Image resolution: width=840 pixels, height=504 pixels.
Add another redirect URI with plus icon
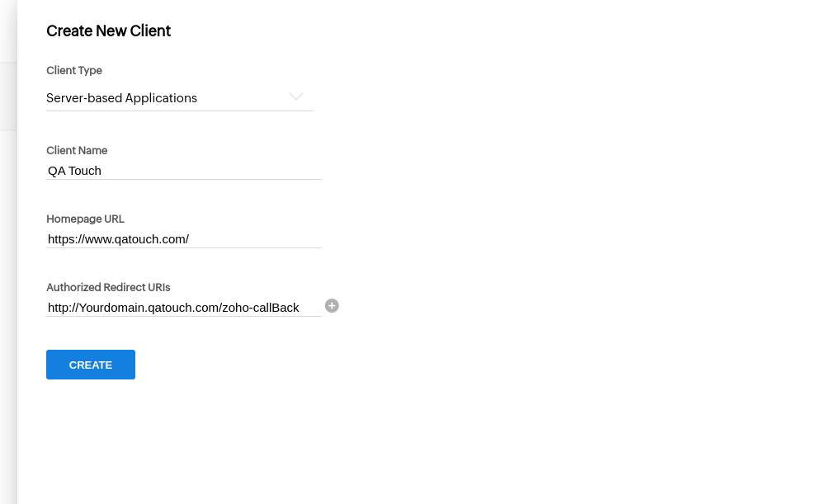332,306
